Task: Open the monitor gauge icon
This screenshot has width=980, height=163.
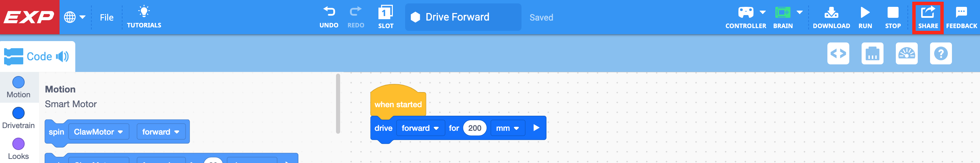Action: (906, 54)
